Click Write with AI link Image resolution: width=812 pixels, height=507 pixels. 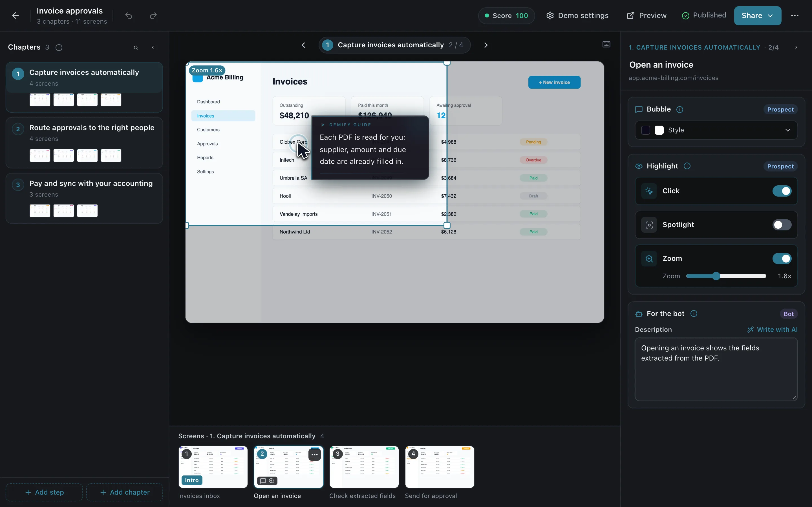pyautogui.click(x=773, y=330)
